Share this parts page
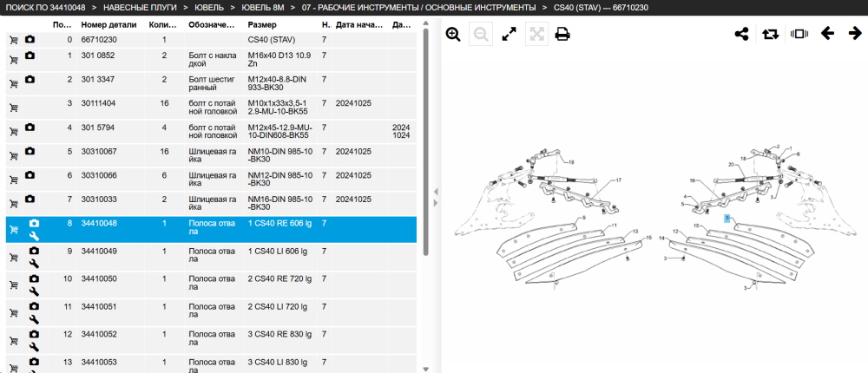Image resolution: width=868 pixels, height=373 pixels. [x=741, y=35]
